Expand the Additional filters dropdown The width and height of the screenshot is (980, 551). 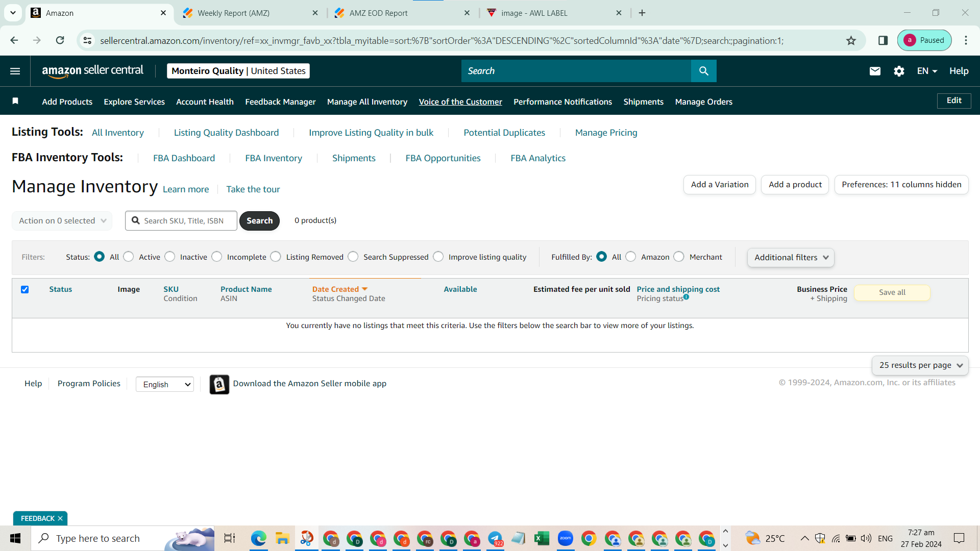coord(791,258)
